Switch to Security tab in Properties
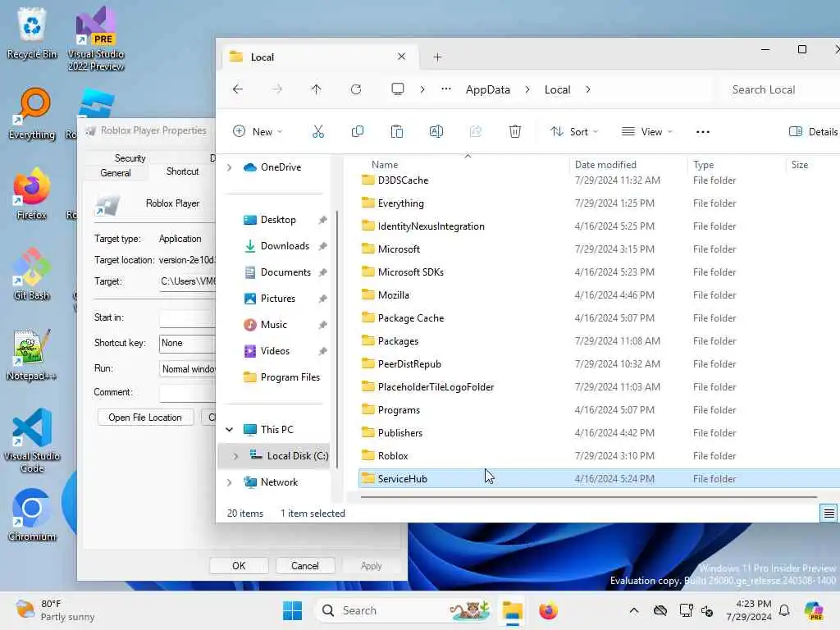Viewport: 840px width, 630px height. click(130, 158)
